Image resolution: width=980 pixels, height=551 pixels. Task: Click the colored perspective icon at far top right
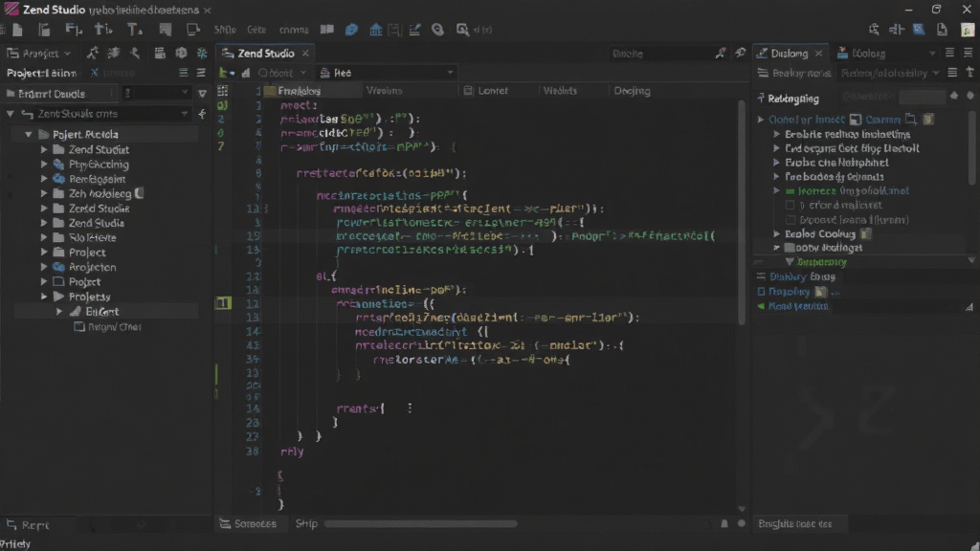point(968,30)
